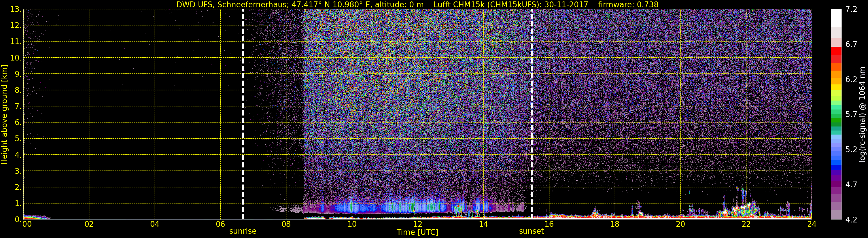Pick the white top segment of colorbar
Image resolution: width=868 pixels, height=238 pixels.
coord(836,18)
